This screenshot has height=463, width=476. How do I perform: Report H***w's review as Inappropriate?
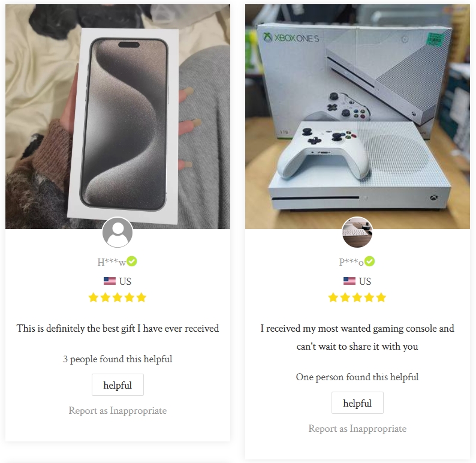point(118,411)
